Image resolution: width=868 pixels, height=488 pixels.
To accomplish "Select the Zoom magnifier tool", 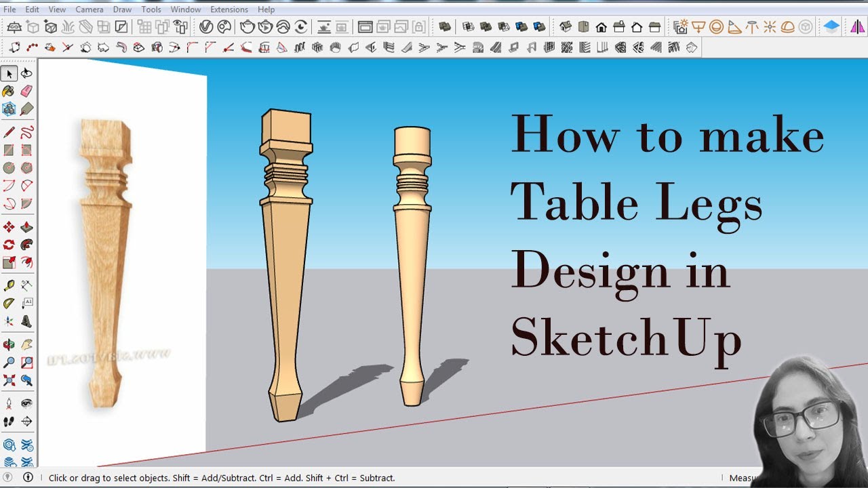I will (9, 363).
